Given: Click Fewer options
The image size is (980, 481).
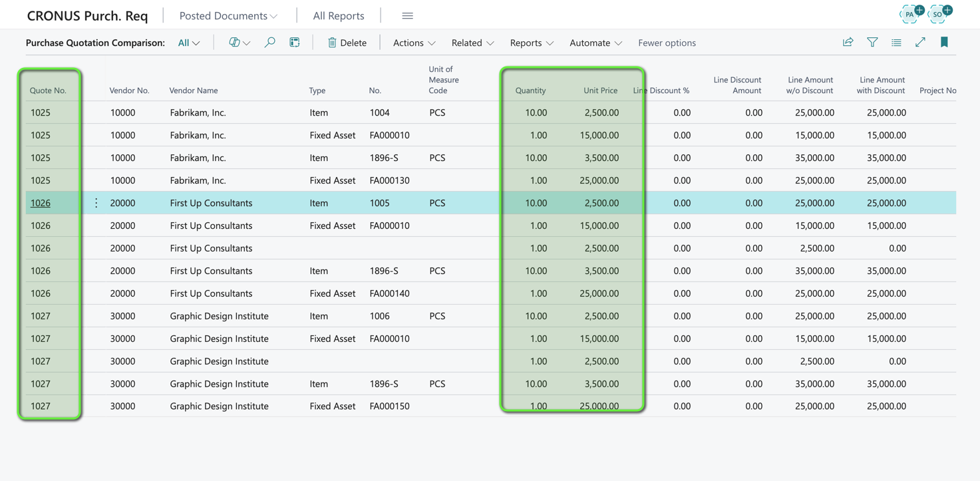Looking at the screenshot, I should coord(667,43).
